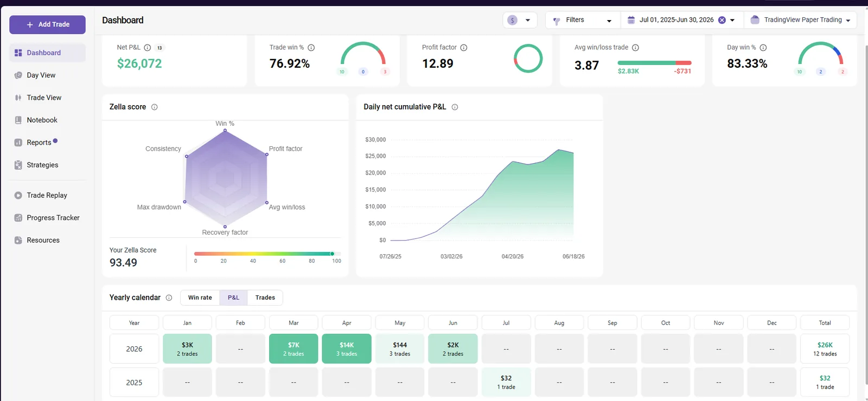The height and width of the screenshot is (401, 868).
Task: Click the 93.49 Zella Score value
Action: click(x=123, y=263)
